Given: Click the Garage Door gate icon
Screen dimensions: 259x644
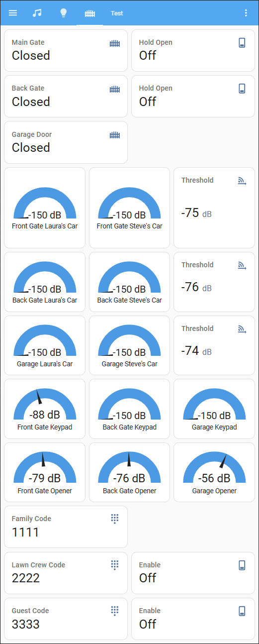Looking at the screenshot, I should click(x=115, y=135).
